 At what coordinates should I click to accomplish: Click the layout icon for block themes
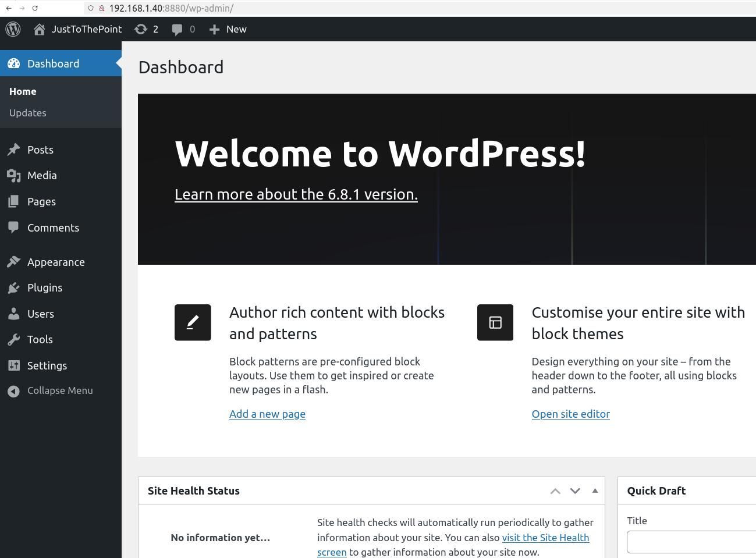(x=495, y=322)
